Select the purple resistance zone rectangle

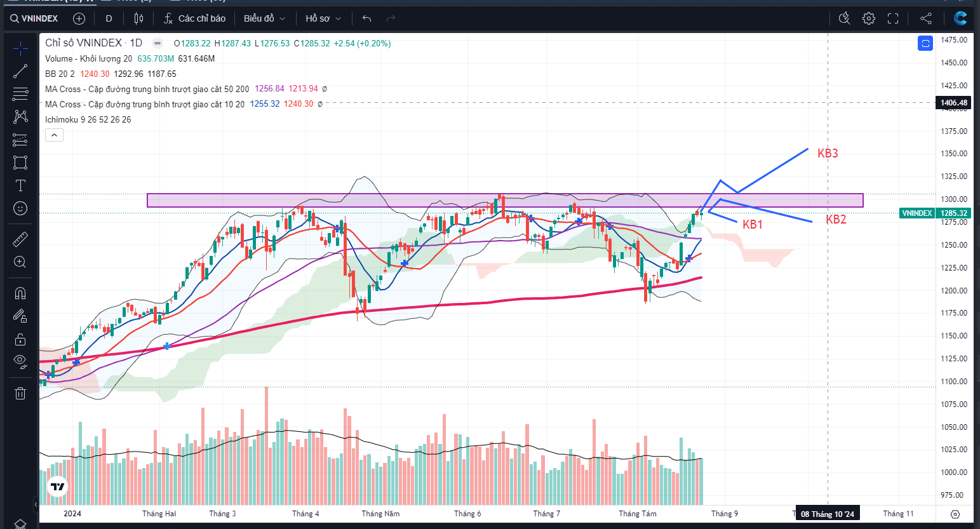505,200
